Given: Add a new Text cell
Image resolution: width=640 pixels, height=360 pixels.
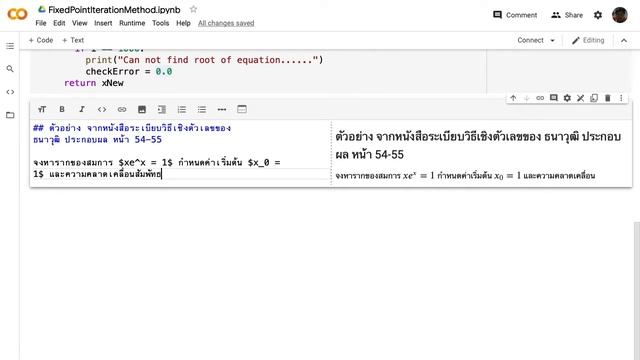Looking at the screenshot, I should click(x=73, y=40).
